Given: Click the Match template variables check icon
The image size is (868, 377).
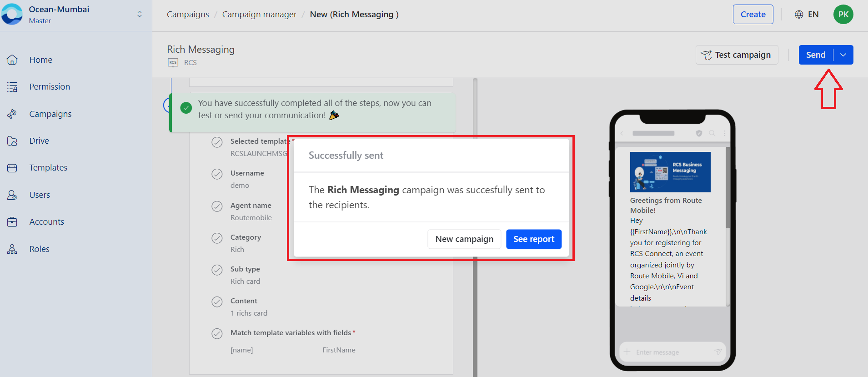Looking at the screenshot, I should click(x=217, y=334).
